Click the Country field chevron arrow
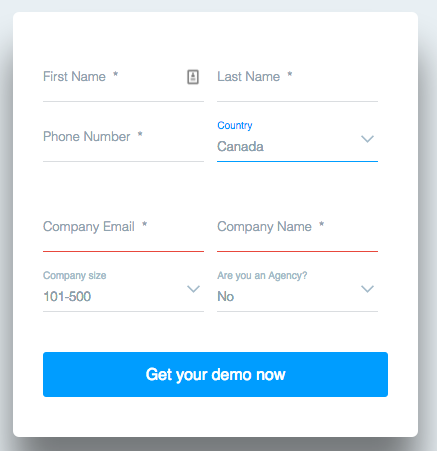 pos(367,139)
